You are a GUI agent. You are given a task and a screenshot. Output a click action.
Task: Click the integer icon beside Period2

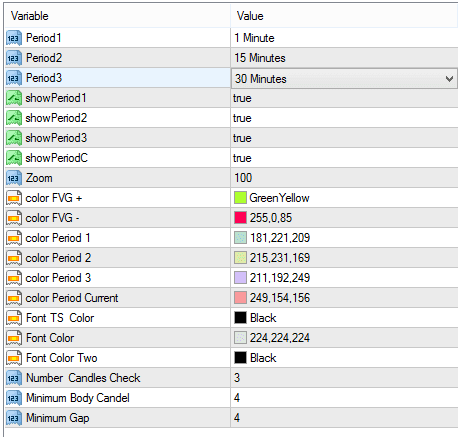pos(14,58)
